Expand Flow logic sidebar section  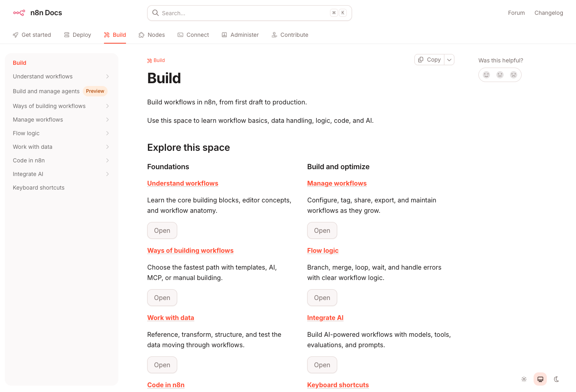[108, 133]
